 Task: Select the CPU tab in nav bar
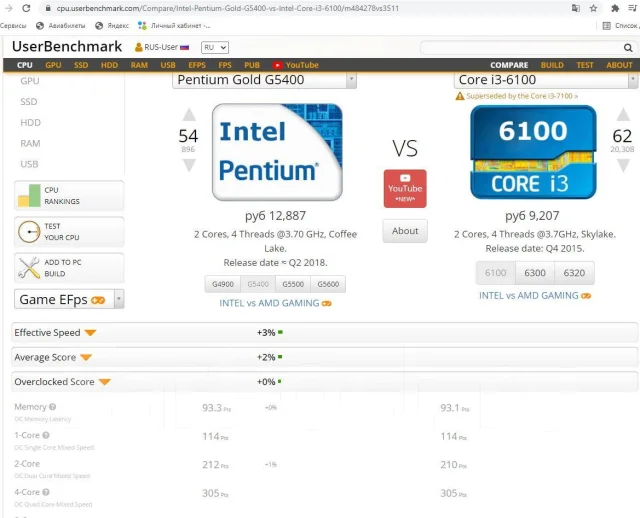click(x=24, y=65)
